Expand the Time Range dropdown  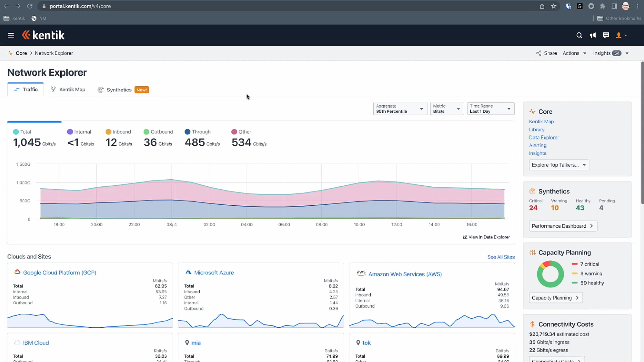(x=491, y=109)
